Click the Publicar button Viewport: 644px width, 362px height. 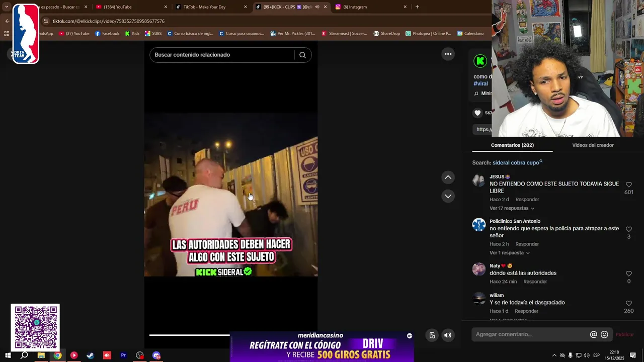(625, 334)
